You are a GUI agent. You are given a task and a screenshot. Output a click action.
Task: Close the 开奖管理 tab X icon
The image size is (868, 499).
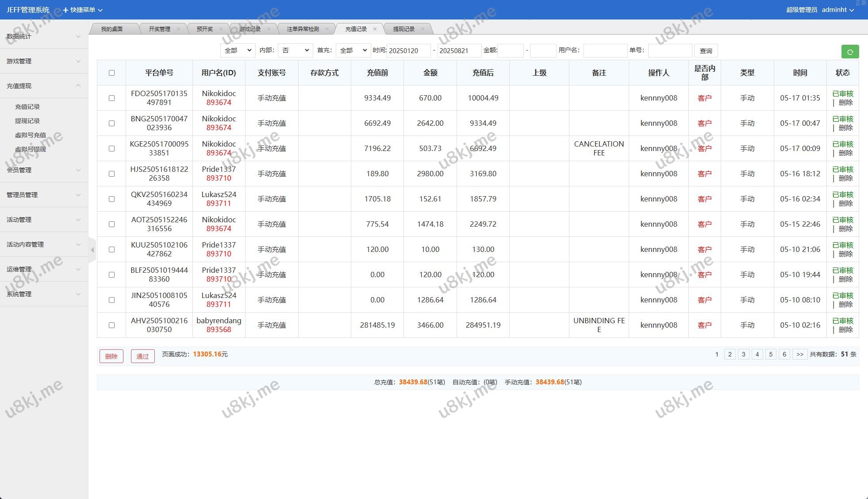coord(178,29)
